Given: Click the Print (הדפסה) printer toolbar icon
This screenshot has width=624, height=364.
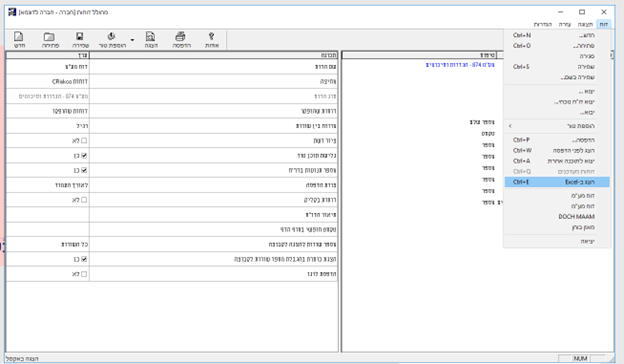Looking at the screenshot, I should point(180,37).
